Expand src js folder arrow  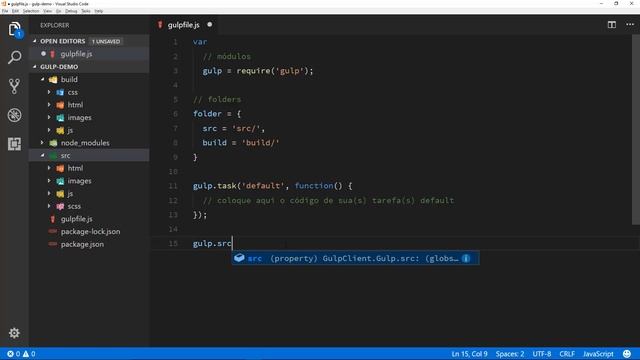(x=49, y=193)
